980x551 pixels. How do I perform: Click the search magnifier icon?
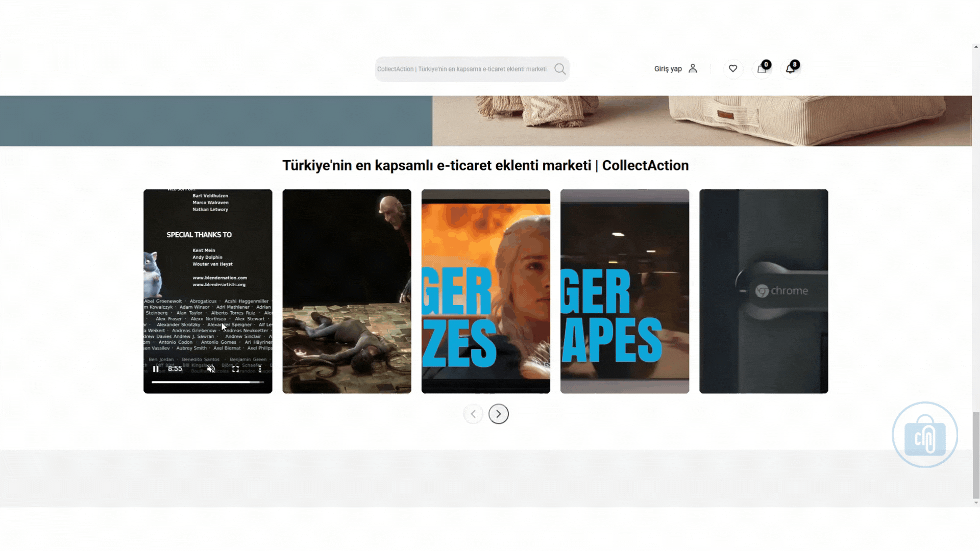pyautogui.click(x=560, y=69)
